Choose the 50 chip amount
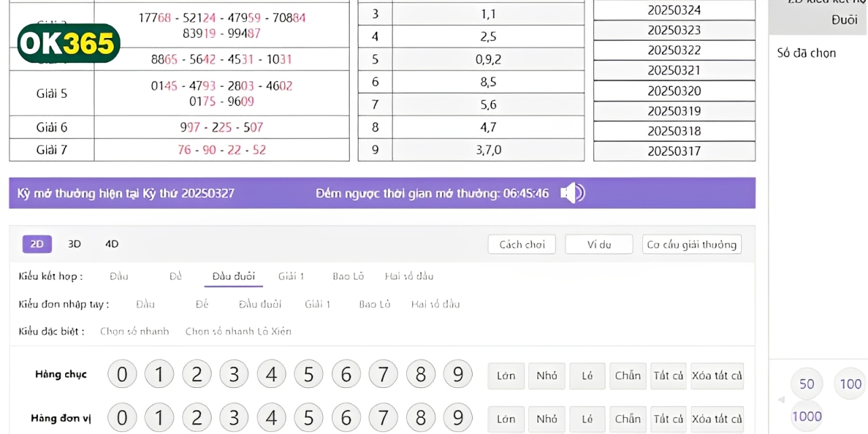Screen dimensions: 868x434 pos(806,384)
